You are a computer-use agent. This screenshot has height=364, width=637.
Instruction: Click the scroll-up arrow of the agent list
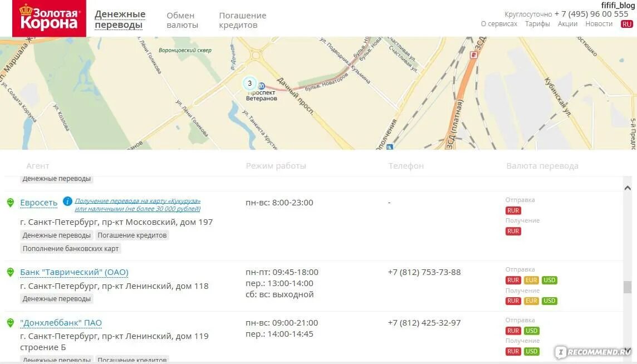pos(627,188)
